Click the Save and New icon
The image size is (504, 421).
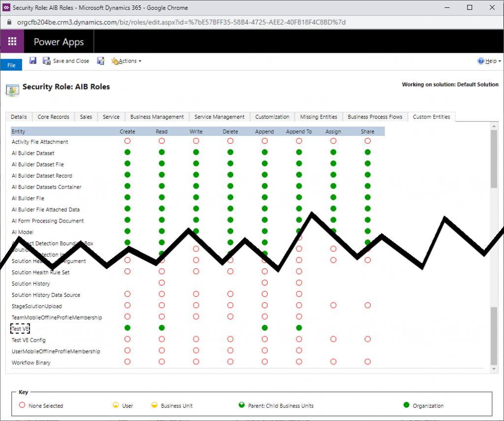[100, 61]
